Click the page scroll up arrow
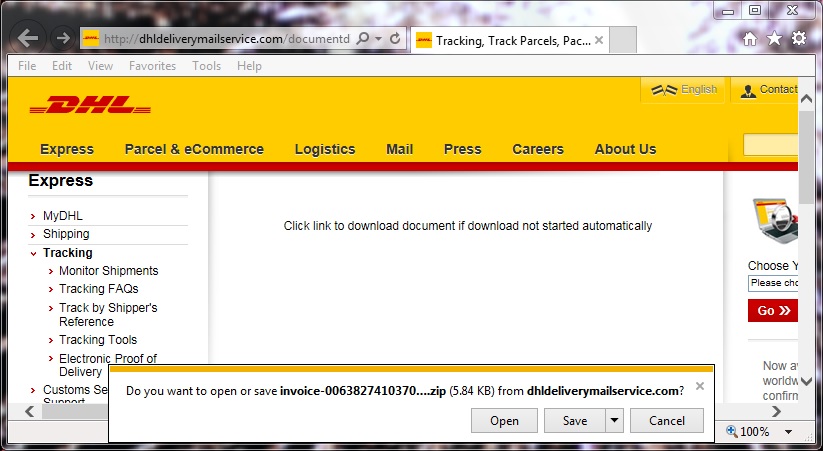Image resolution: width=823 pixels, height=451 pixels. 806,99
